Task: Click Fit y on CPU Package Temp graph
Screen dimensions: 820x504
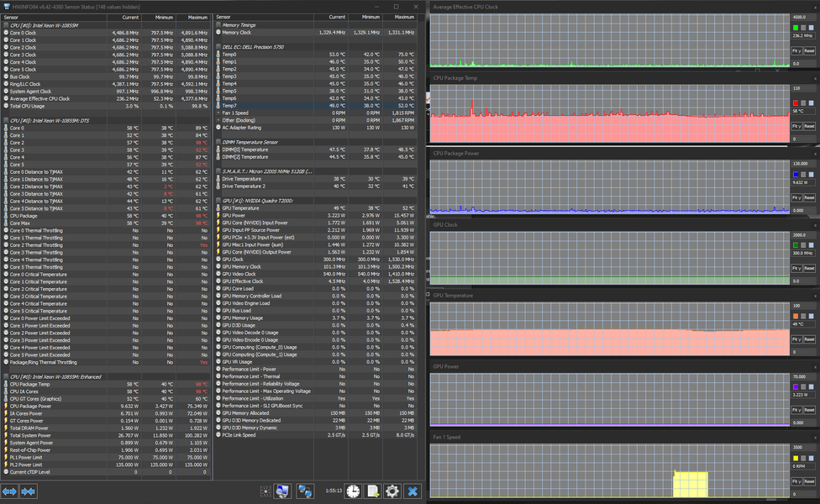Action: point(796,126)
